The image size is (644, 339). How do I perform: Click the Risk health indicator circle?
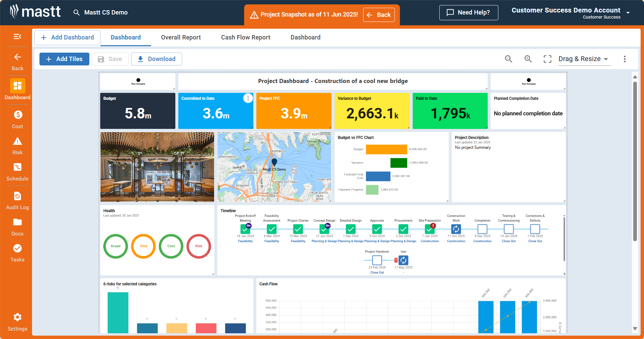pyautogui.click(x=199, y=246)
